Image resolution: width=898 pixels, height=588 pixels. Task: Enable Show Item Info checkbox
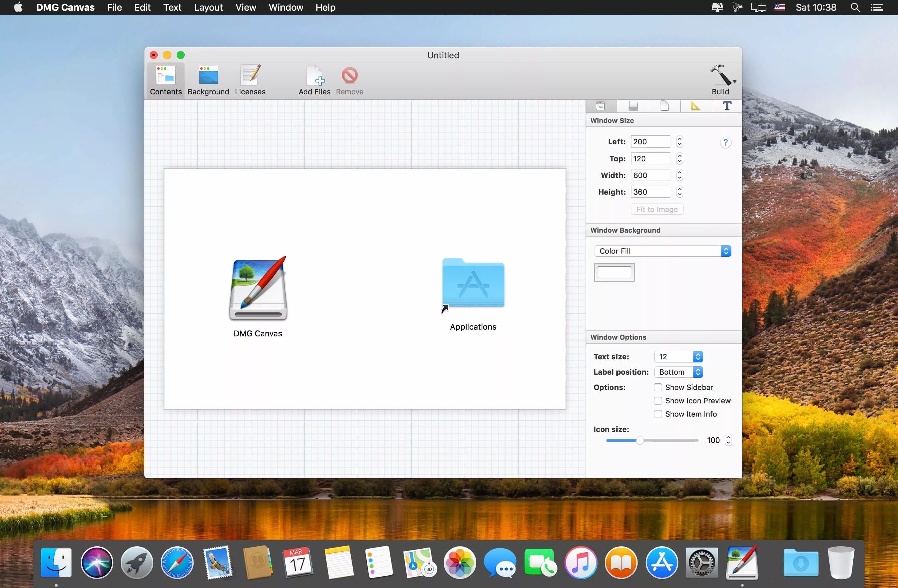pyautogui.click(x=657, y=414)
